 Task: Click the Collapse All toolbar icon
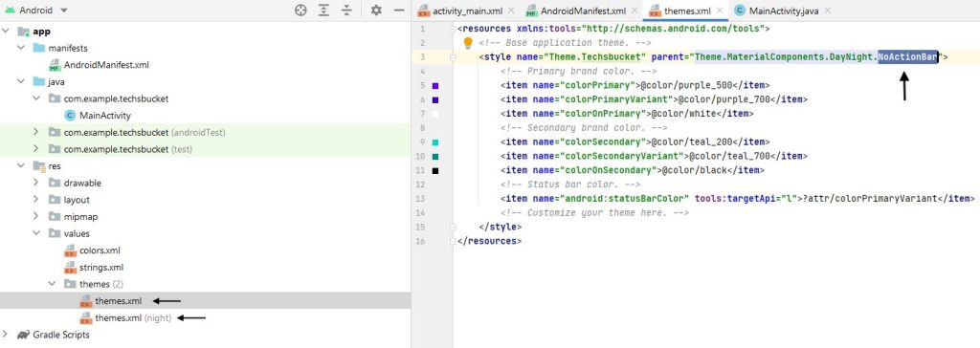point(346,10)
